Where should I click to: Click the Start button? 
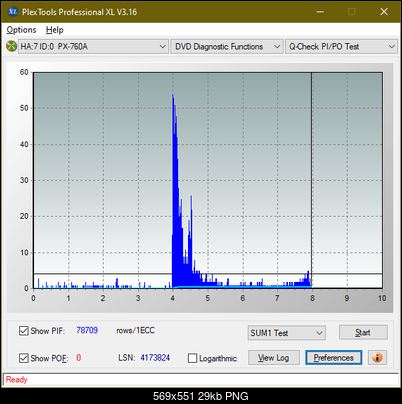[363, 332]
